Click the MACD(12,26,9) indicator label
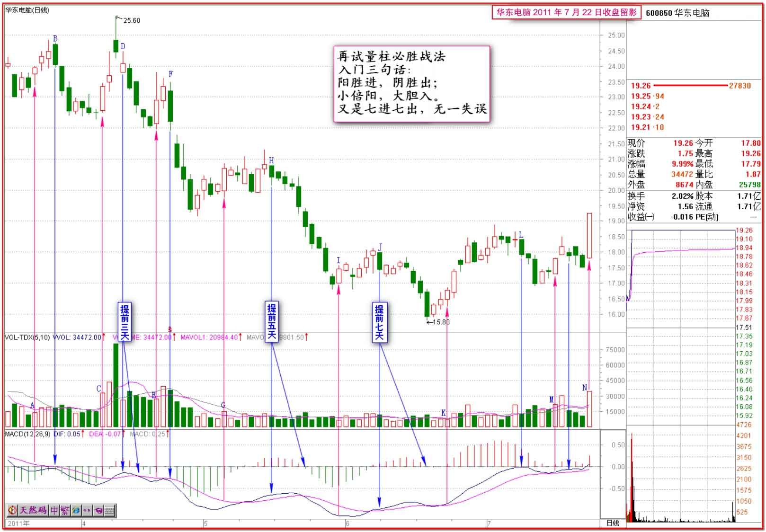This screenshot has height=532, width=766. pyautogui.click(x=27, y=434)
